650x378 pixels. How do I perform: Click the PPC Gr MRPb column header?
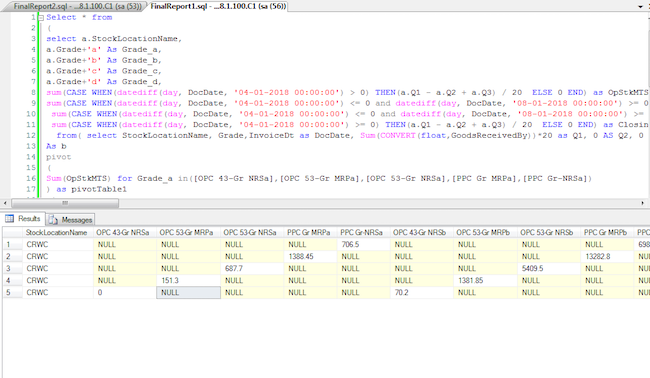pyautogui.click(x=606, y=233)
